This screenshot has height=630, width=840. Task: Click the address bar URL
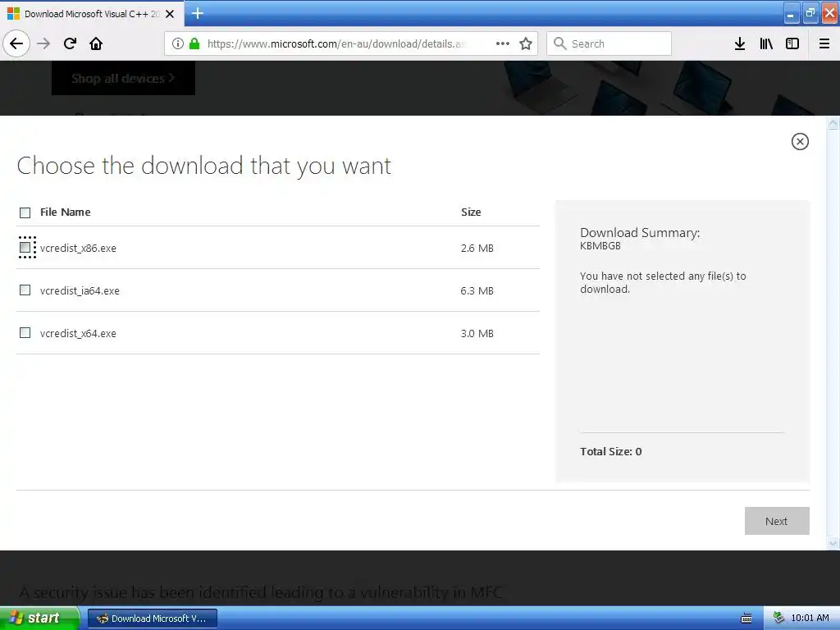(336, 43)
